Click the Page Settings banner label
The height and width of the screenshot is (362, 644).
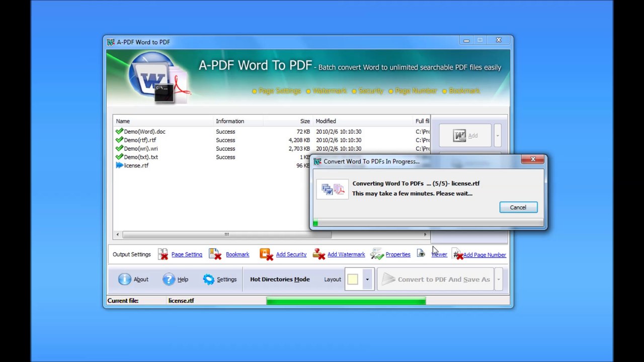(x=279, y=91)
